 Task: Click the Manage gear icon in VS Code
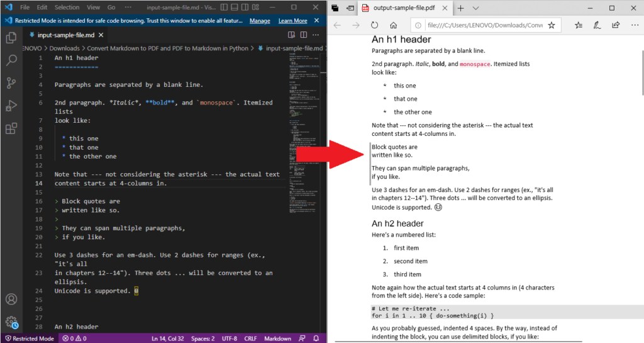11,322
